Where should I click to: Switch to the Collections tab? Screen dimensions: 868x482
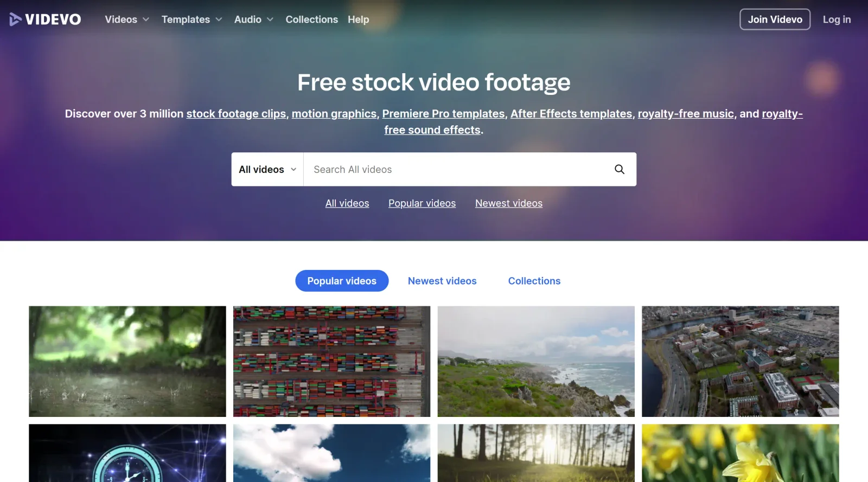[x=534, y=281]
